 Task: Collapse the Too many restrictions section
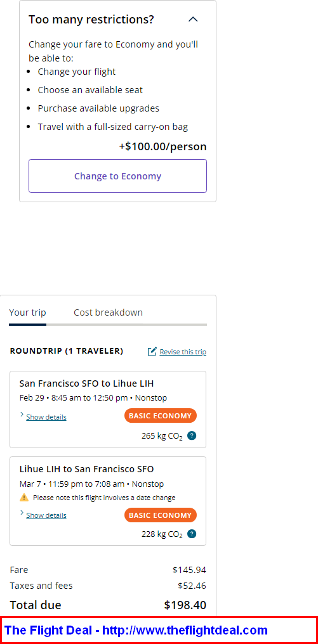point(192,19)
